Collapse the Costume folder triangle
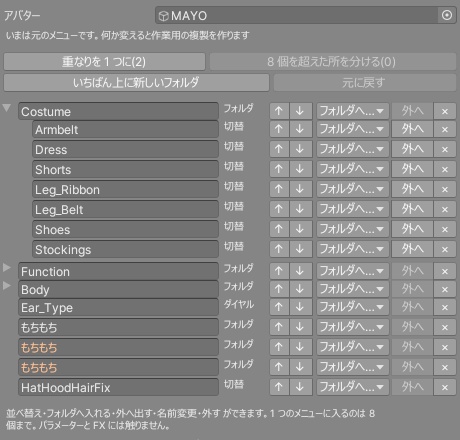Image resolution: width=460 pixels, height=440 pixels. click(7, 108)
